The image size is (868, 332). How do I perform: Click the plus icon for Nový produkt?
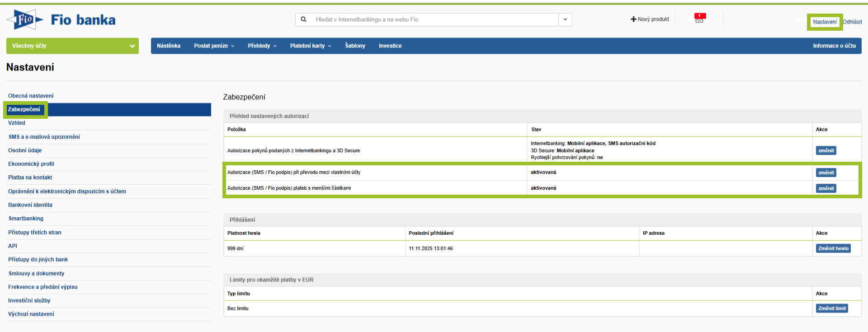pyautogui.click(x=633, y=19)
